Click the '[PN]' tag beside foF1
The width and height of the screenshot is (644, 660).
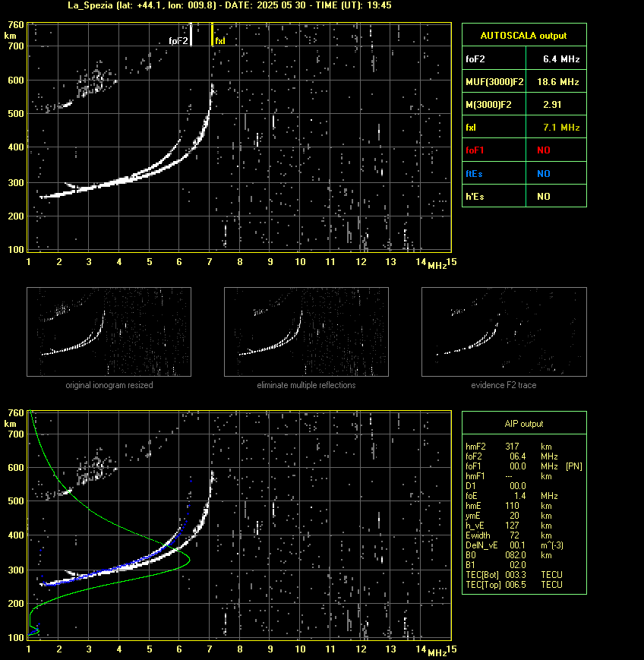pos(574,466)
